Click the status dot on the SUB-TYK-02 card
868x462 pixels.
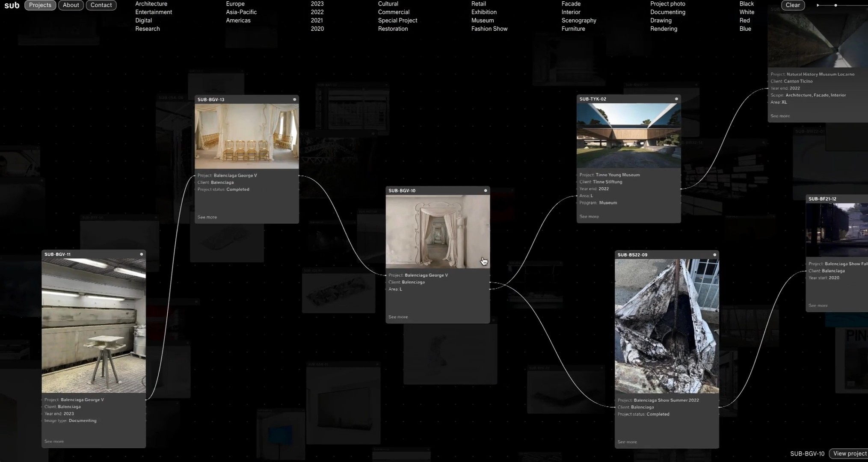676,98
